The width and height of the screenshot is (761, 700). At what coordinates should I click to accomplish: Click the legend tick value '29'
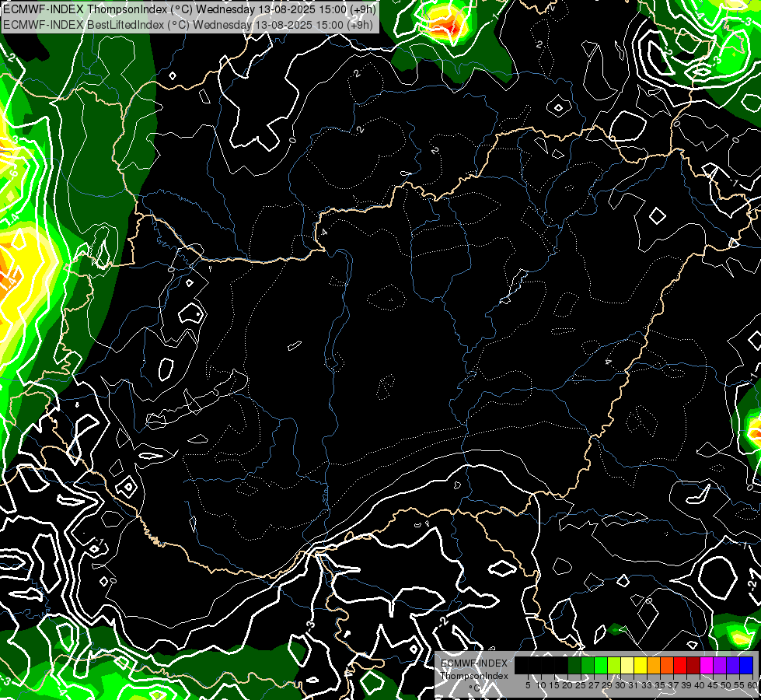(x=608, y=685)
